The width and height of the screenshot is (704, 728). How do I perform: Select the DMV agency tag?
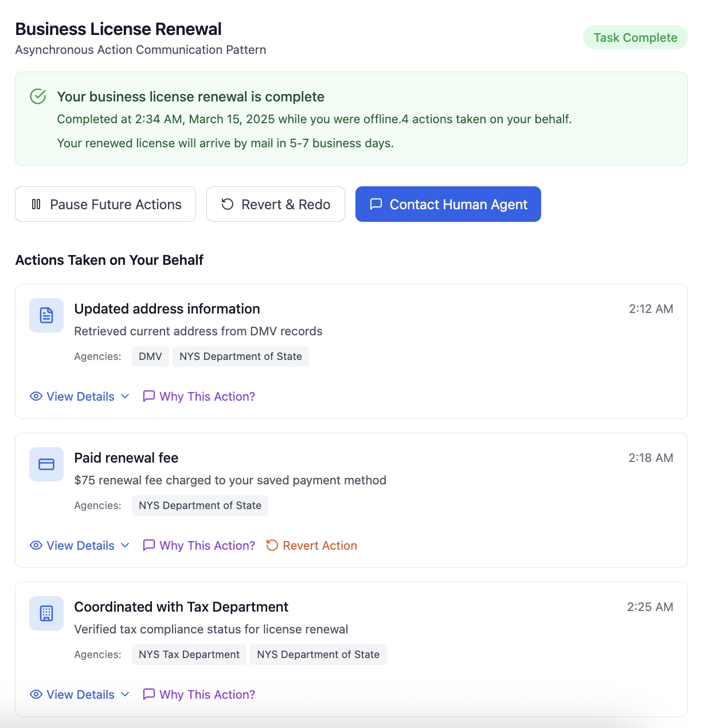(150, 356)
